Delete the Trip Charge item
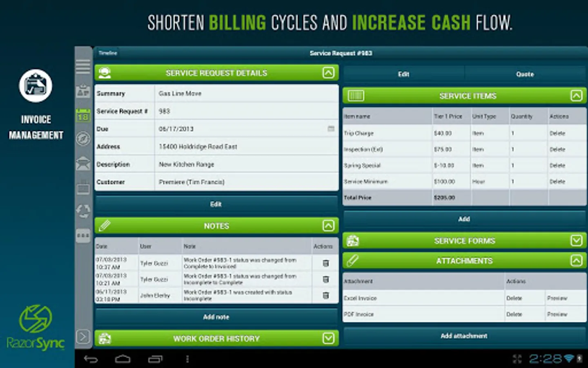Viewport: 588px width, 368px height. [x=557, y=133]
